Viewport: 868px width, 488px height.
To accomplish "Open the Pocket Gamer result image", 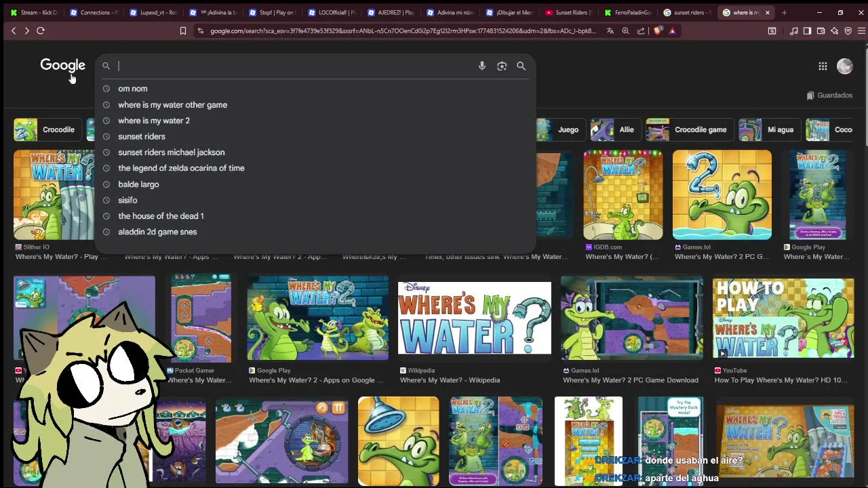I will 201,318.
